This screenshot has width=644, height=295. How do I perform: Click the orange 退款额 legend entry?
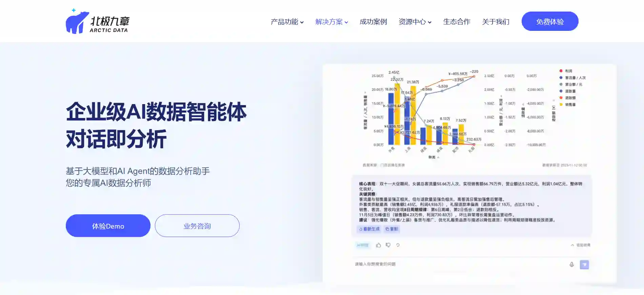point(568,98)
